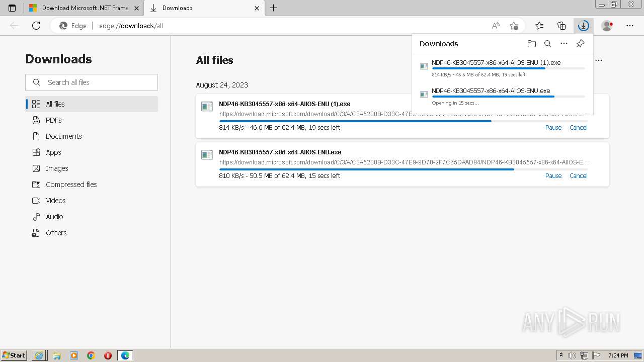Open the Windows Start menu
This screenshot has width=644, height=362.
point(14,355)
